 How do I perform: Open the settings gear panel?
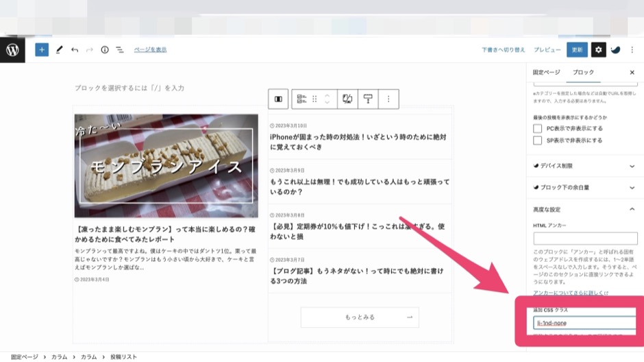(x=598, y=50)
